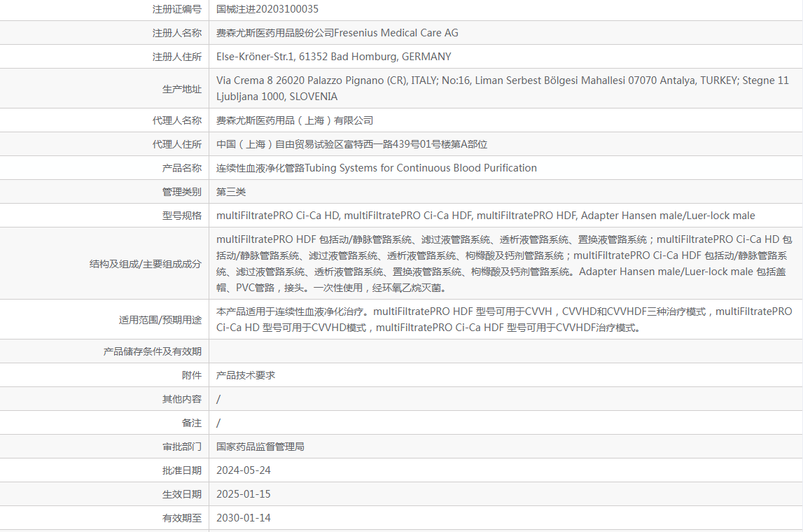The image size is (803, 532).
Task: Select agent name 费森尤斯医药用品（上海）有限公司
Action: tap(295, 121)
